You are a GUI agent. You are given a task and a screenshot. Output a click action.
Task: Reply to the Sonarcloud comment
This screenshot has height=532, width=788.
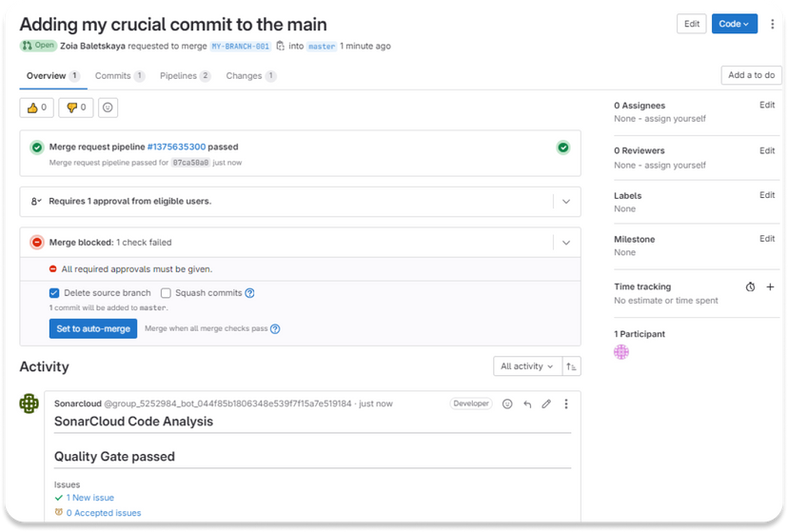click(x=527, y=404)
